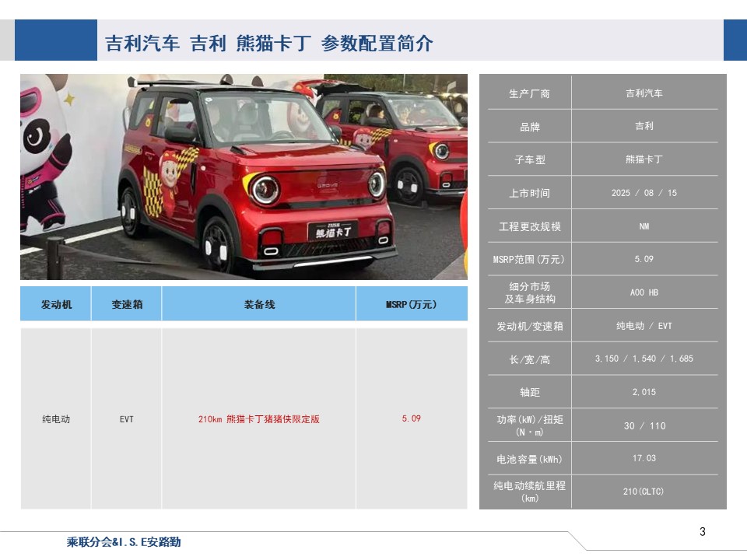
Task: Select the 发动机 column header
Action: click(x=56, y=304)
